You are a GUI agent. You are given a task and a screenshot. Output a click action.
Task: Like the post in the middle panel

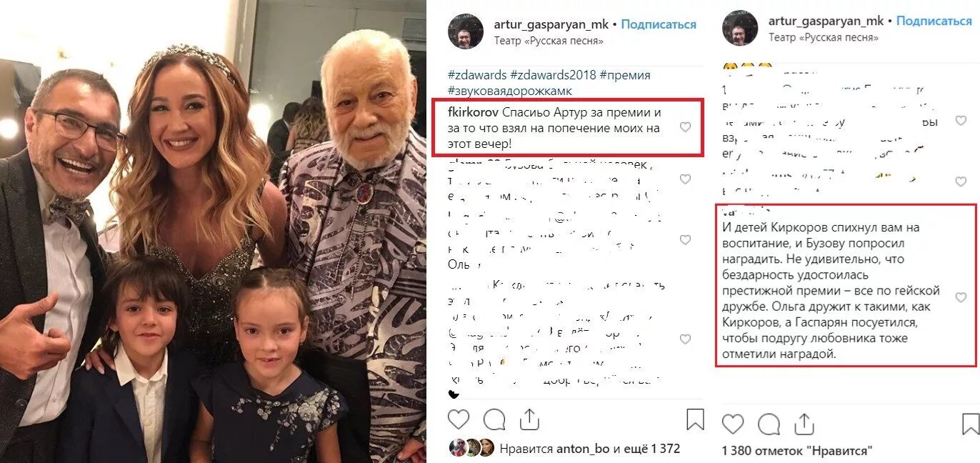tap(459, 419)
